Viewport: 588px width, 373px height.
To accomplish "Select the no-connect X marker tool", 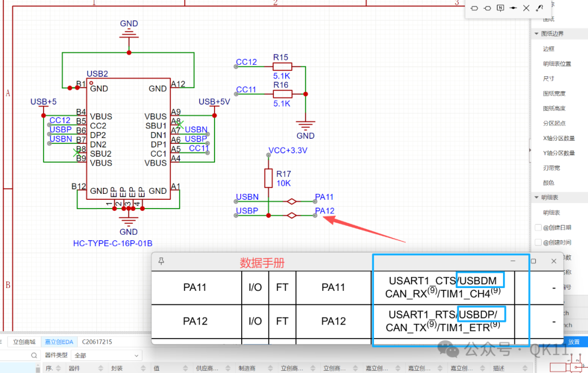I will 526,8.
